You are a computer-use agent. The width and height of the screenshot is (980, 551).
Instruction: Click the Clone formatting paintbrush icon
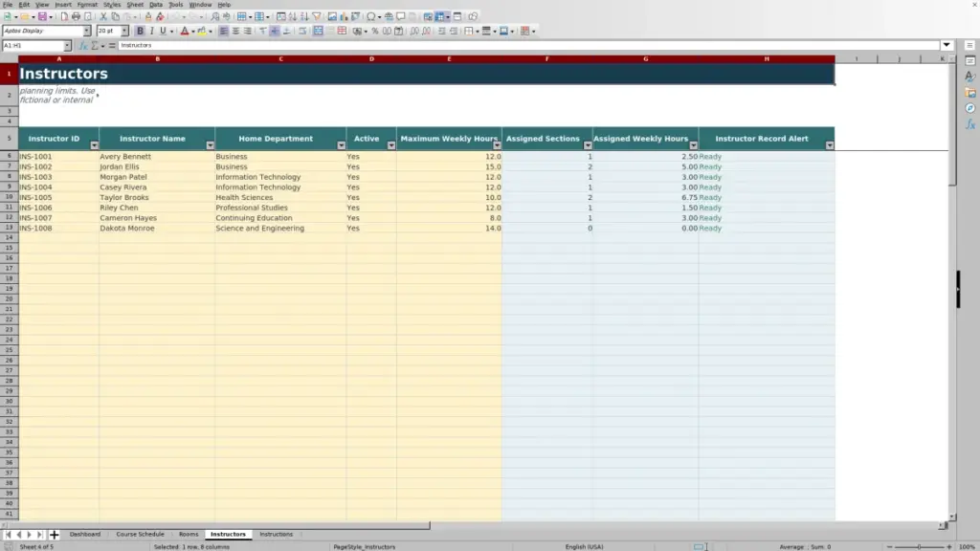(x=148, y=16)
